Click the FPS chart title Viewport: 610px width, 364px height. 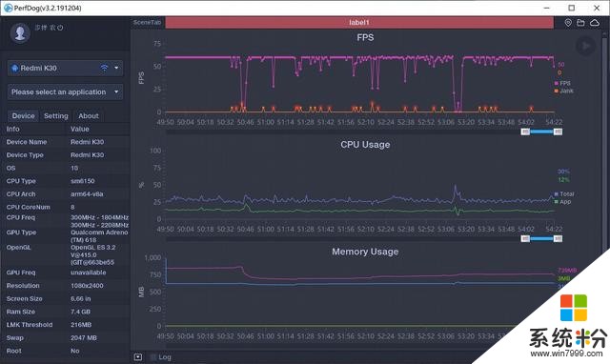click(x=365, y=37)
